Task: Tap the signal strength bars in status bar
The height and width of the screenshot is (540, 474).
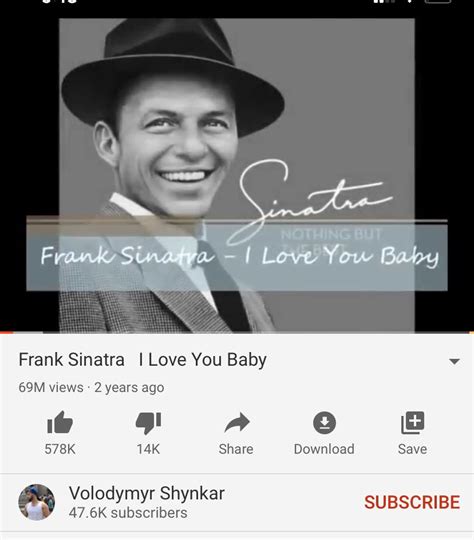Action: pos(384,1)
